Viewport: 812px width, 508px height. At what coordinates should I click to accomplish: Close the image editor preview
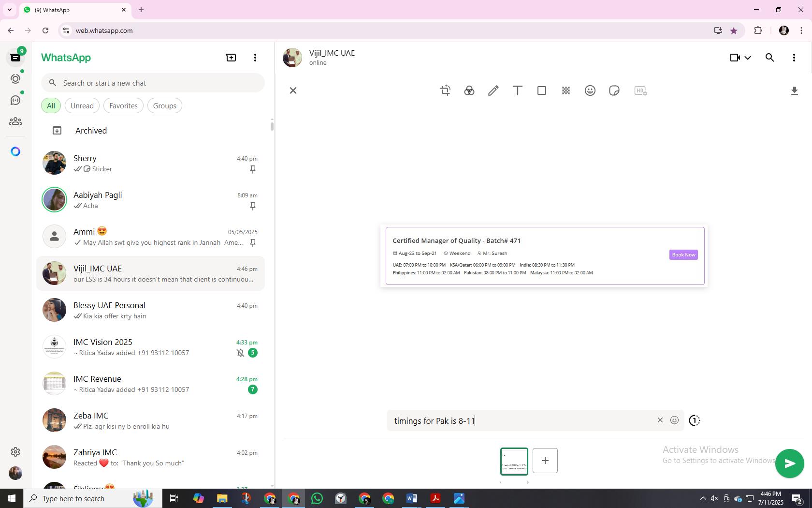(x=293, y=90)
